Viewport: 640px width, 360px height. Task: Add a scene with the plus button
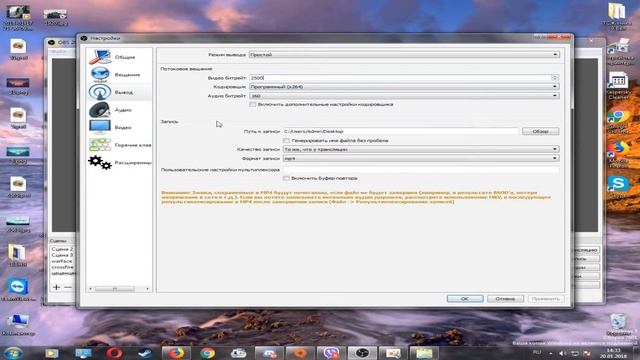pos(56,287)
